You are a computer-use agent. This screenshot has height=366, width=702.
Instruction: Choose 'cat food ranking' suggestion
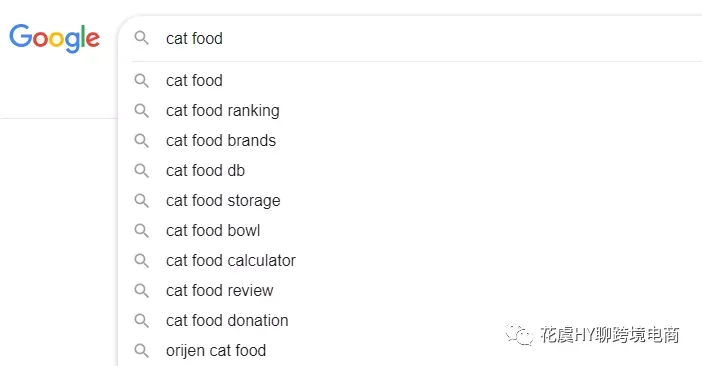pos(410,111)
